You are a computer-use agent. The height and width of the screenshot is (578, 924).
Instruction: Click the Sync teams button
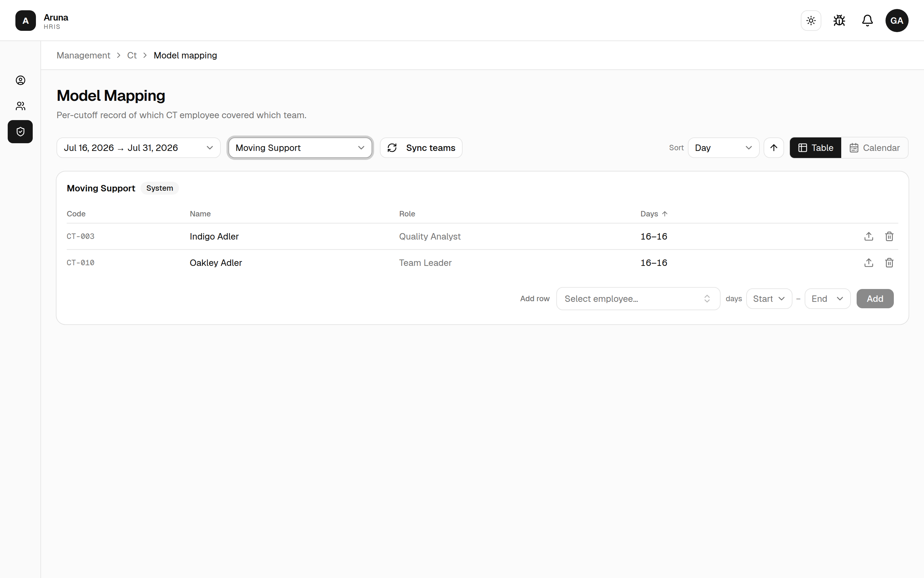421,148
